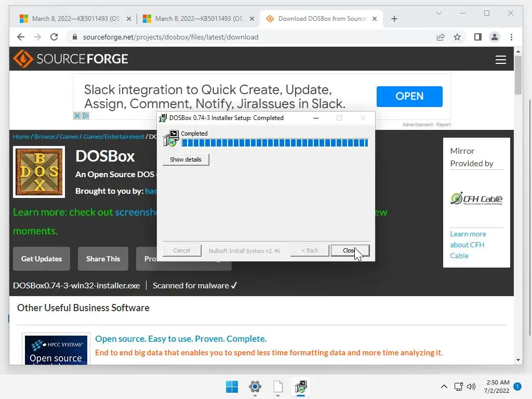Click the HPCC Systems ad thumbnail

56,350
